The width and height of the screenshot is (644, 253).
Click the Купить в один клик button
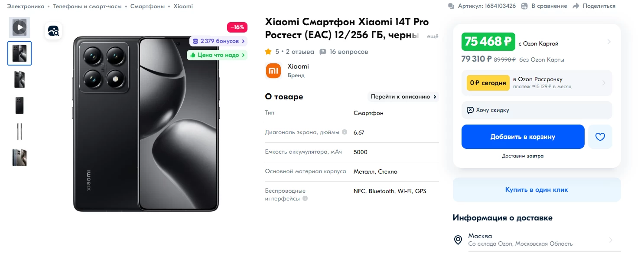click(537, 190)
